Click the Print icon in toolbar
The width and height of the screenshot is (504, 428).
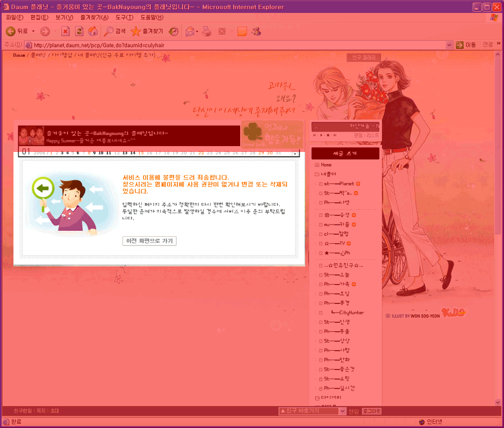[207, 31]
